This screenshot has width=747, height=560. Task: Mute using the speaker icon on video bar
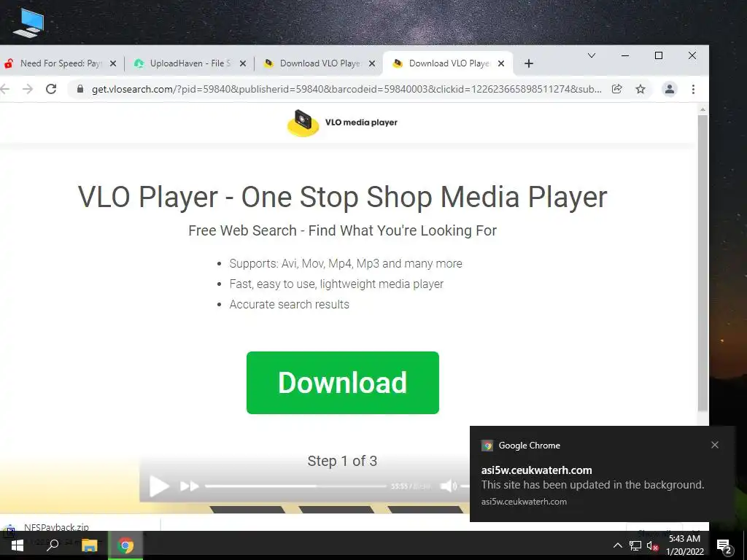[x=449, y=486]
